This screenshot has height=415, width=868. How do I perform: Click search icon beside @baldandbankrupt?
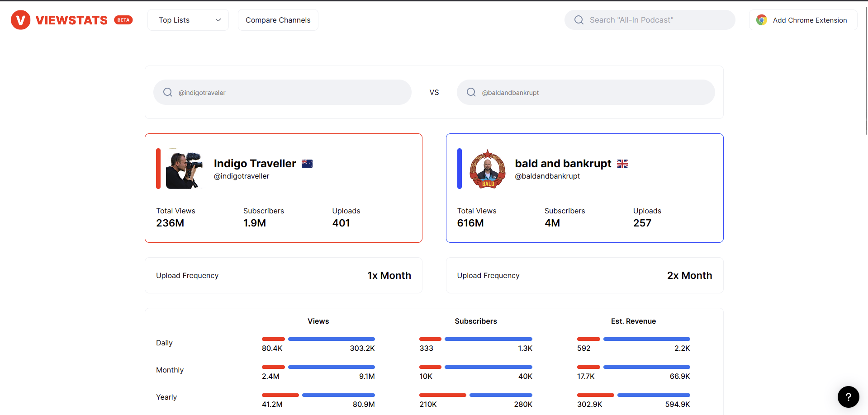pyautogui.click(x=471, y=92)
